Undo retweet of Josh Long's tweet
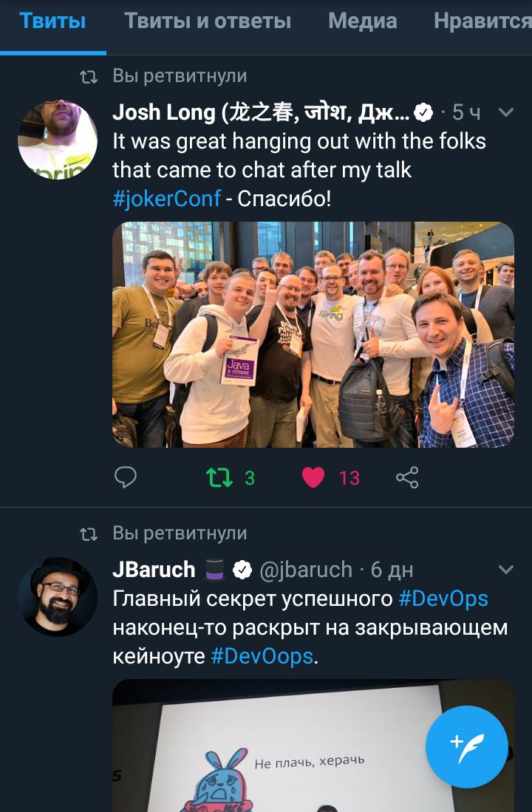Screen dimensions: 532x812 pos(219,477)
